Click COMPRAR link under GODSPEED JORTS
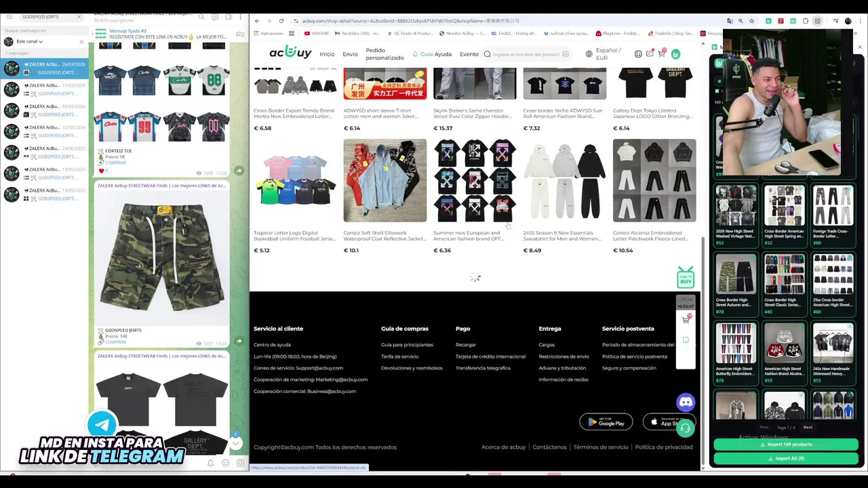This screenshot has height=488, width=868. point(115,342)
